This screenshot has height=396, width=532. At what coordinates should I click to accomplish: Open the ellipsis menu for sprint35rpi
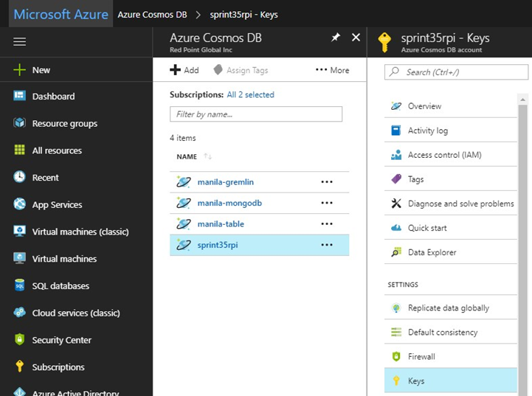click(326, 245)
